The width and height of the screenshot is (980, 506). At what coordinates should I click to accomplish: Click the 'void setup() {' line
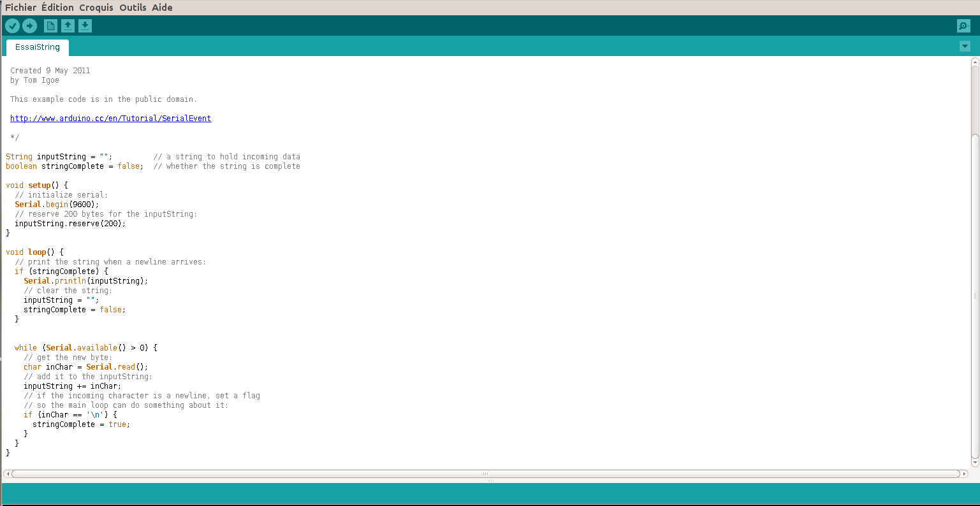[37, 185]
